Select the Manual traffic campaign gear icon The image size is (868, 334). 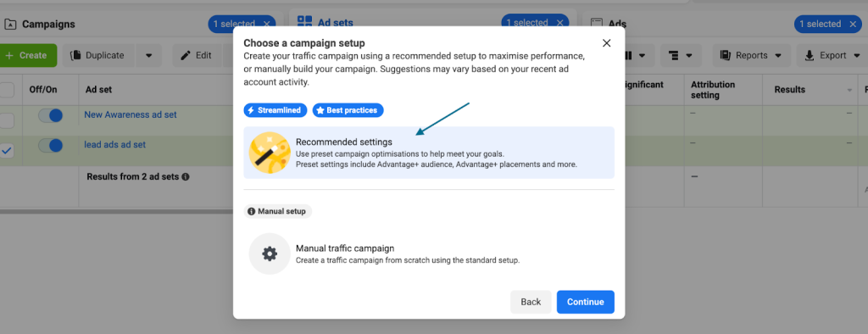tap(270, 253)
